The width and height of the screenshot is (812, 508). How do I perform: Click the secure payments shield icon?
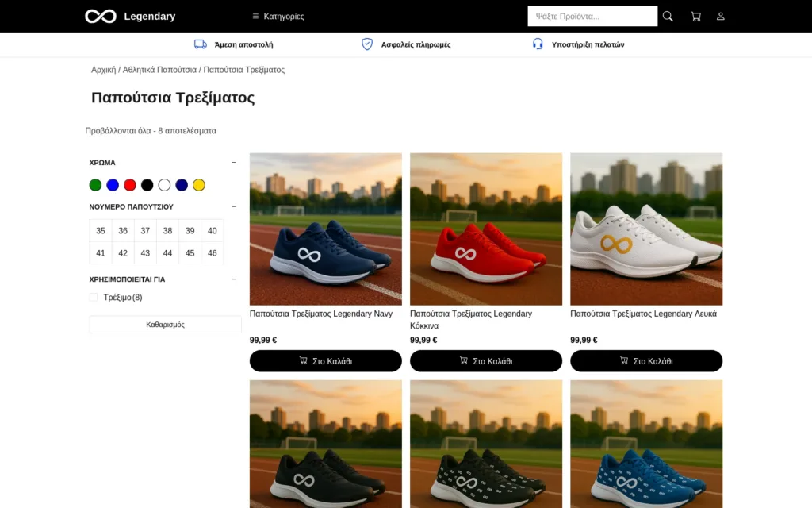(367, 44)
